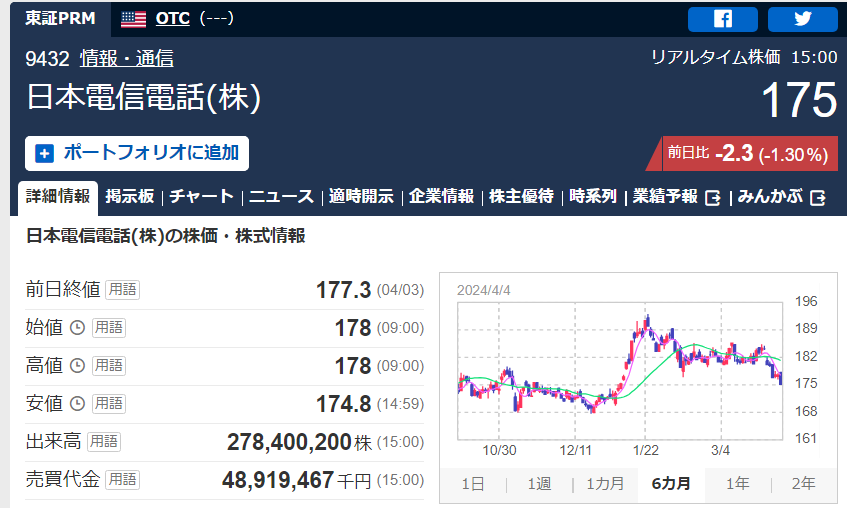The height and width of the screenshot is (508, 847).
Task: Click the 前日比 -2.3 change badge
Action: [x=743, y=154]
